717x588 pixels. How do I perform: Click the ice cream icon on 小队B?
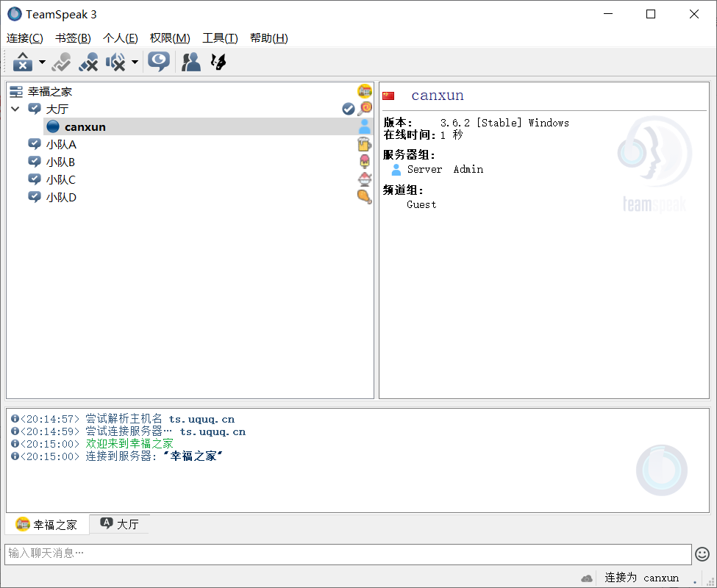pyautogui.click(x=365, y=161)
